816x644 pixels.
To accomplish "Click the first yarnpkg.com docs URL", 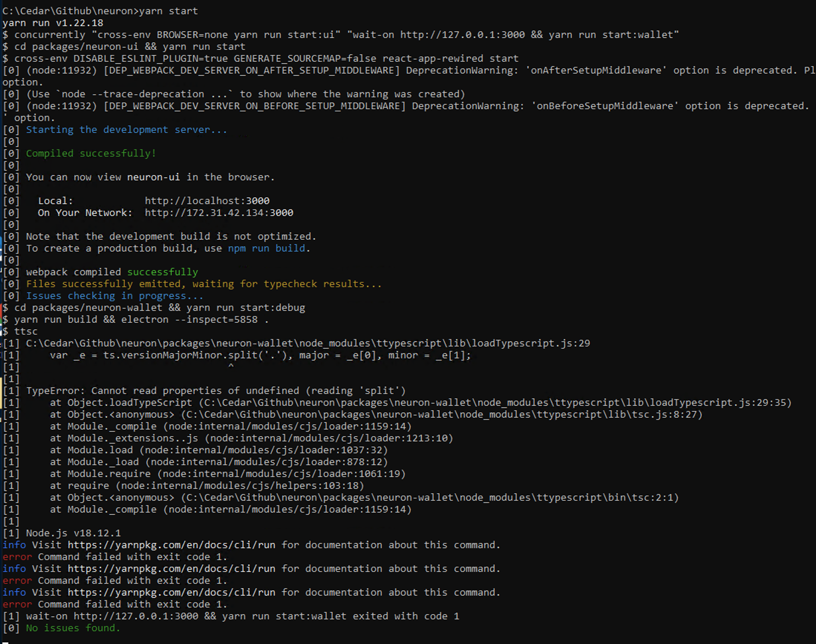I will point(171,545).
